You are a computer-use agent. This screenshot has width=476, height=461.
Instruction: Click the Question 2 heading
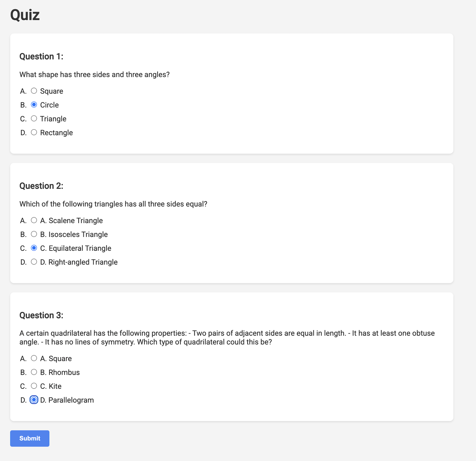tap(41, 186)
